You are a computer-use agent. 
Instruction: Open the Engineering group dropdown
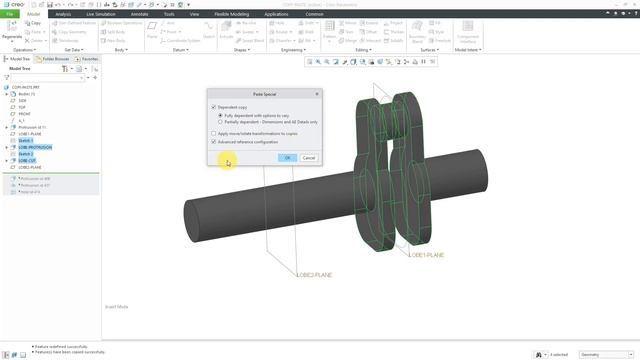coord(293,50)
